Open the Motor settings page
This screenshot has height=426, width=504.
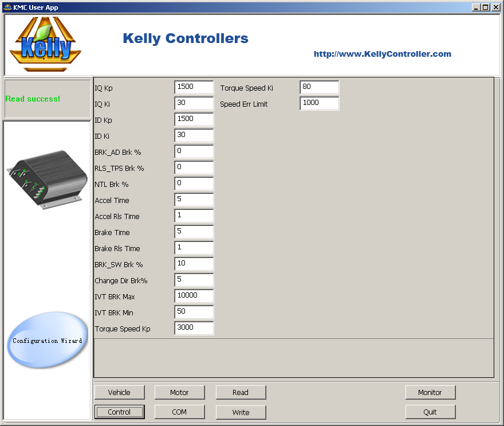point(179,393)
